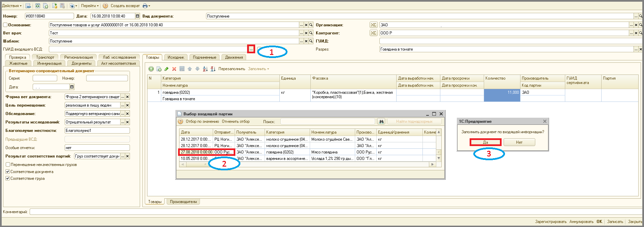
Task: Select the вареники в ассортиме... batch row
Action: pos(308,159)
